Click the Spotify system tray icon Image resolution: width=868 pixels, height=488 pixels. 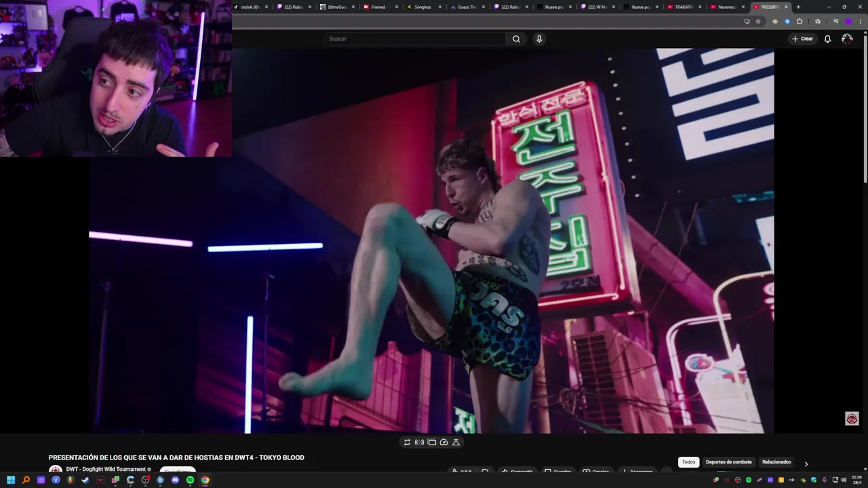pyautogui.click(x=749, y=480)
